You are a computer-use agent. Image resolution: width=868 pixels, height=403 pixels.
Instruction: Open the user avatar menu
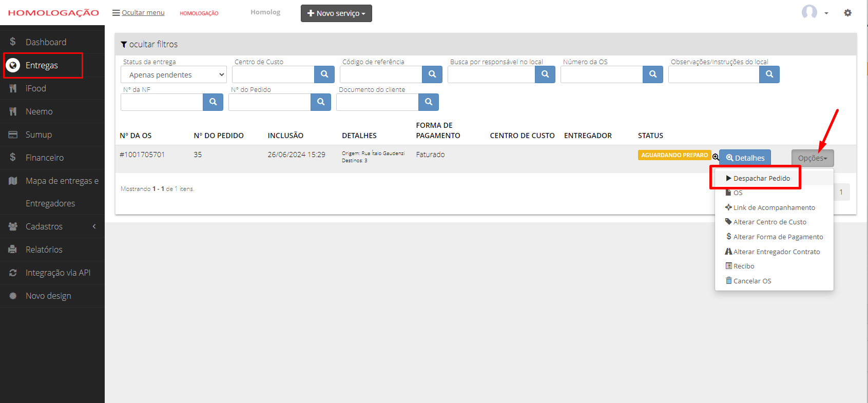[x=809, y=12]
